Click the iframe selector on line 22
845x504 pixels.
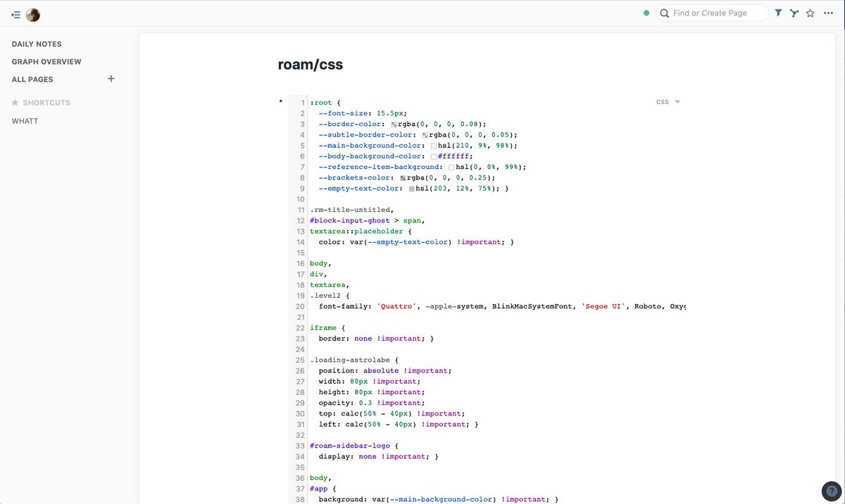click(323, 328)
